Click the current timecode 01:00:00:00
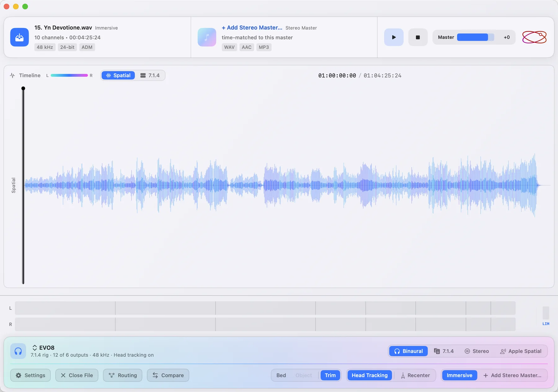 [x=337, y=75]
